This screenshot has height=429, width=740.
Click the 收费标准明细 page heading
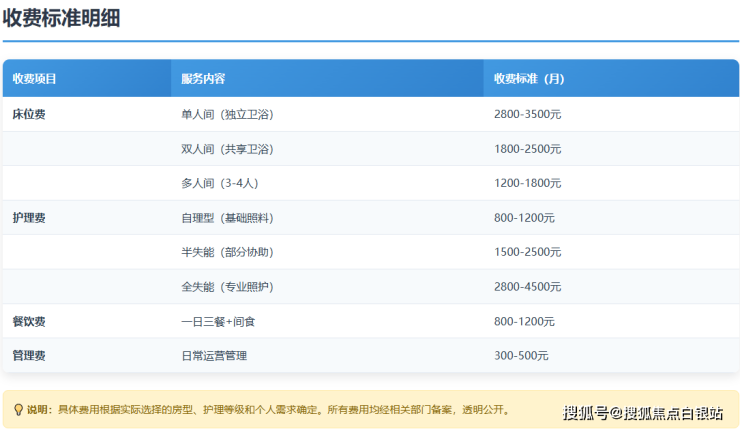(x=62, y=17)
